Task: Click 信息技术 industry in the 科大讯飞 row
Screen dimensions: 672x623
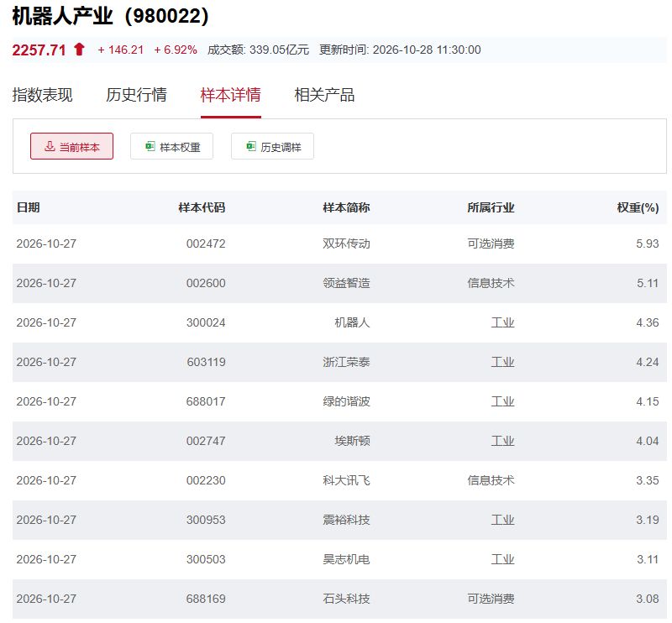Action: [491, 480]
